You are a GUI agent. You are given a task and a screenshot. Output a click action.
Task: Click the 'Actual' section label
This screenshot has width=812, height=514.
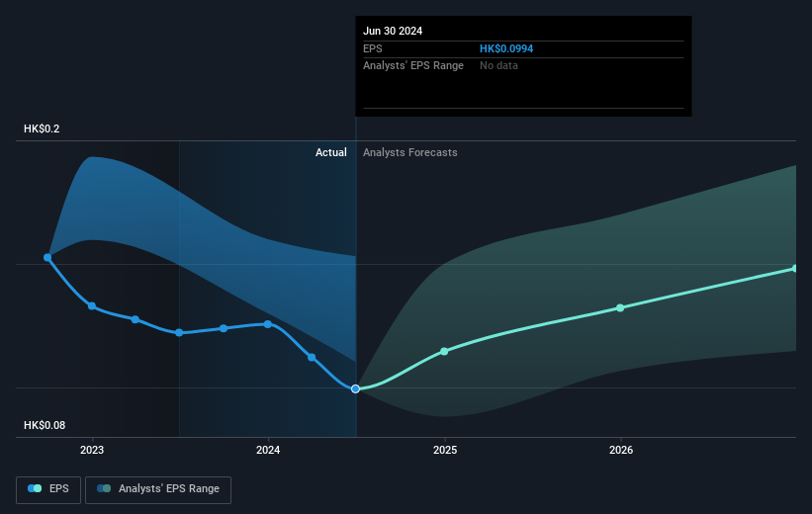331,152
